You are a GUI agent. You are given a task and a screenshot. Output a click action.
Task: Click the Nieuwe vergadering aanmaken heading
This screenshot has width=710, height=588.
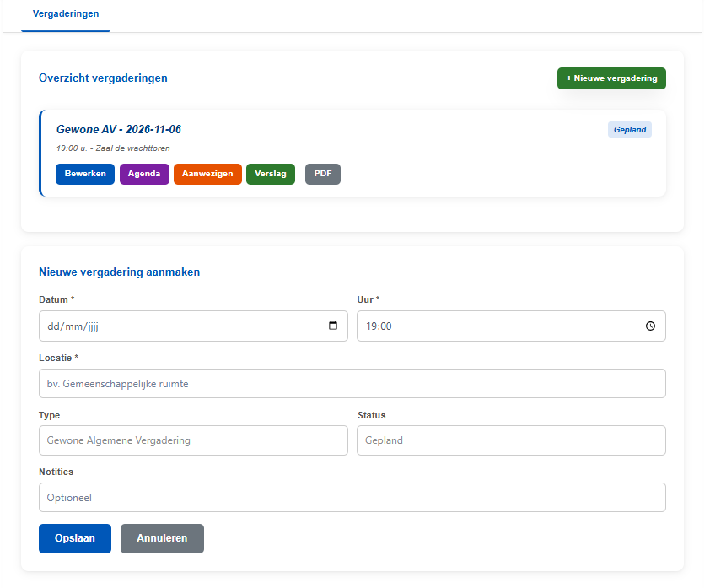120,272
